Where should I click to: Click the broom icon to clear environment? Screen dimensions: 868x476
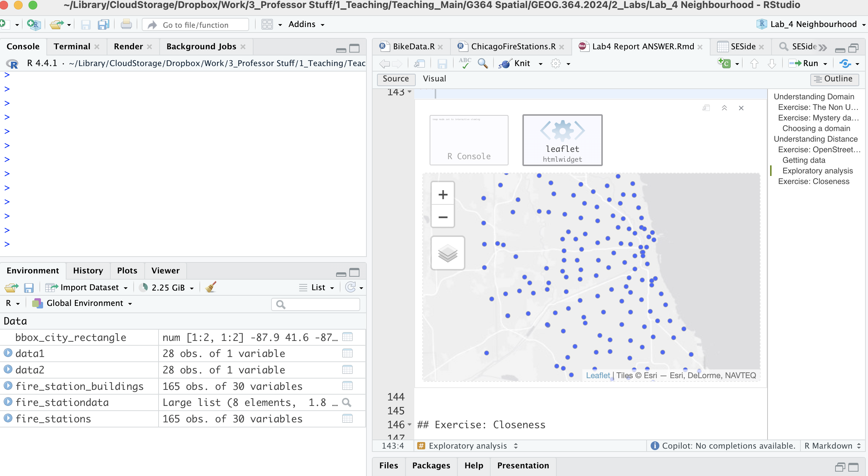click(211, 287)
